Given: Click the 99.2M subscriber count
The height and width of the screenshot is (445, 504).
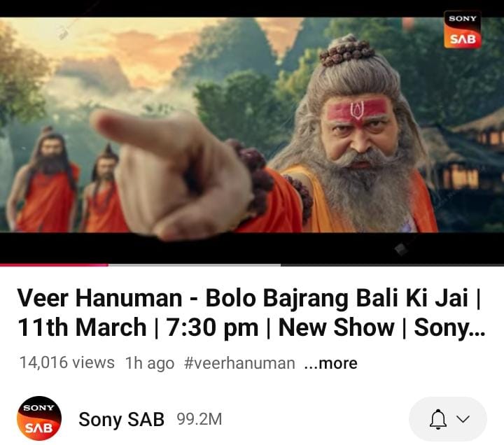Looking at the screenshot, I should pos(199,419).
